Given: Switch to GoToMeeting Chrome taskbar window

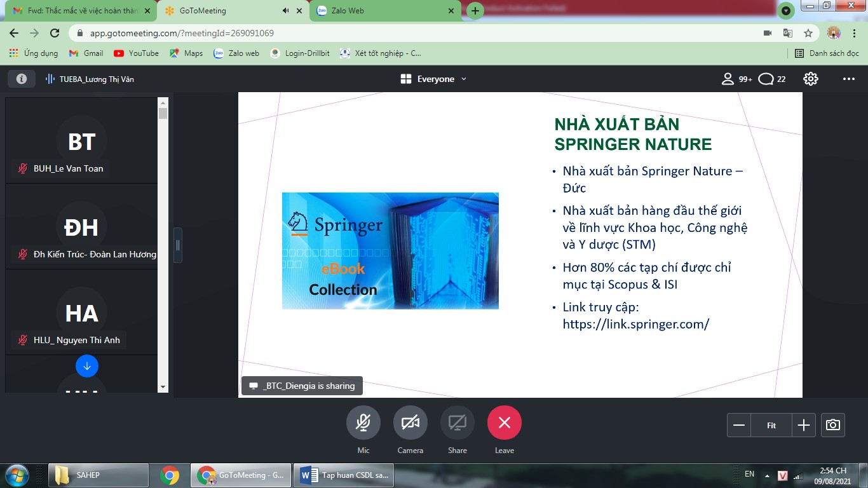Looking at the screenshot, I should click(241, 475).
